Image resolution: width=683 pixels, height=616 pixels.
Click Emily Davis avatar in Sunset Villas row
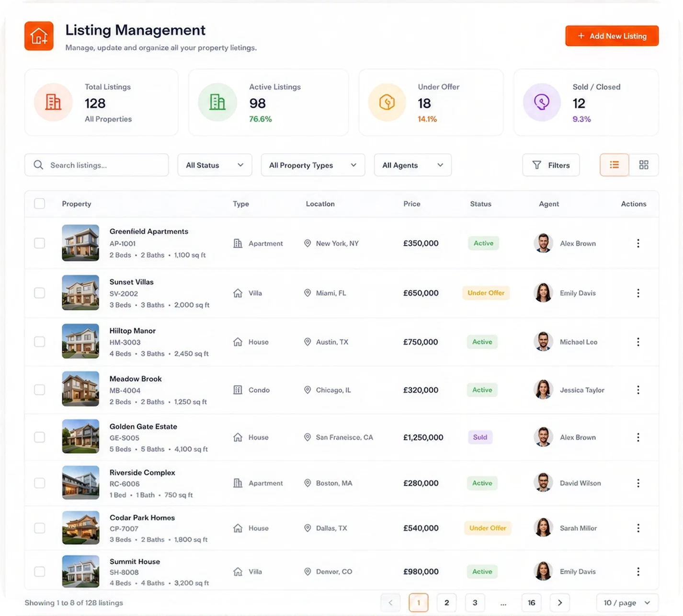[543, 293]
